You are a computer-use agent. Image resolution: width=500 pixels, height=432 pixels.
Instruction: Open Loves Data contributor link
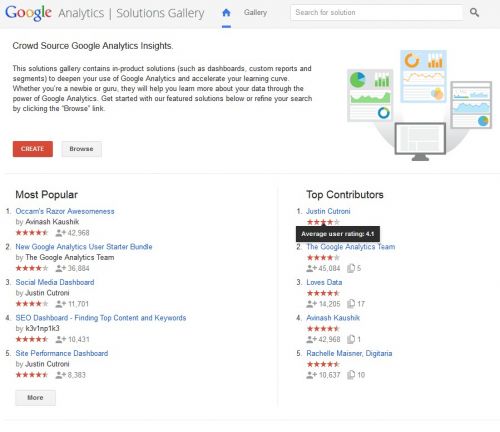tap(324, 282)
